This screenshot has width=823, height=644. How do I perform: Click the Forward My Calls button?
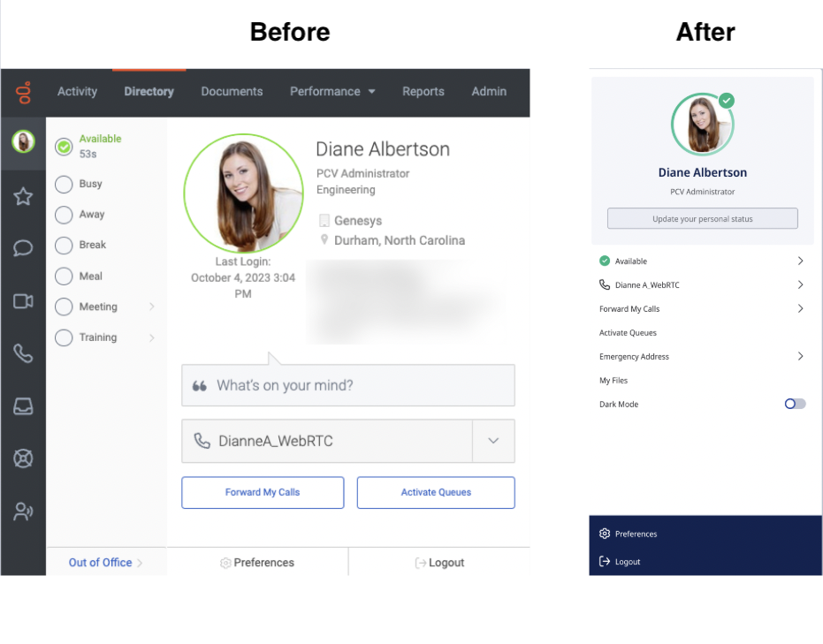262,492
